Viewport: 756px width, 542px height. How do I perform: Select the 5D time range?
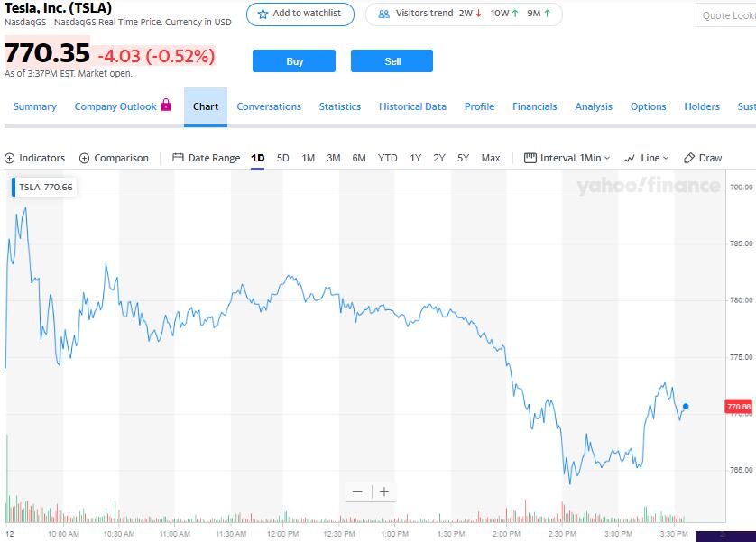tap(283, 158)
